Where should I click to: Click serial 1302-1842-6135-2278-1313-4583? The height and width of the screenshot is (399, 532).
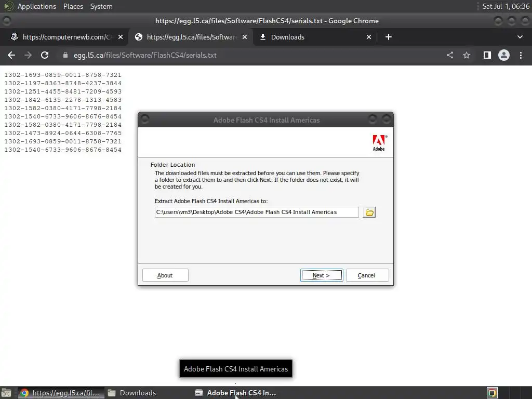coord(63,100)
